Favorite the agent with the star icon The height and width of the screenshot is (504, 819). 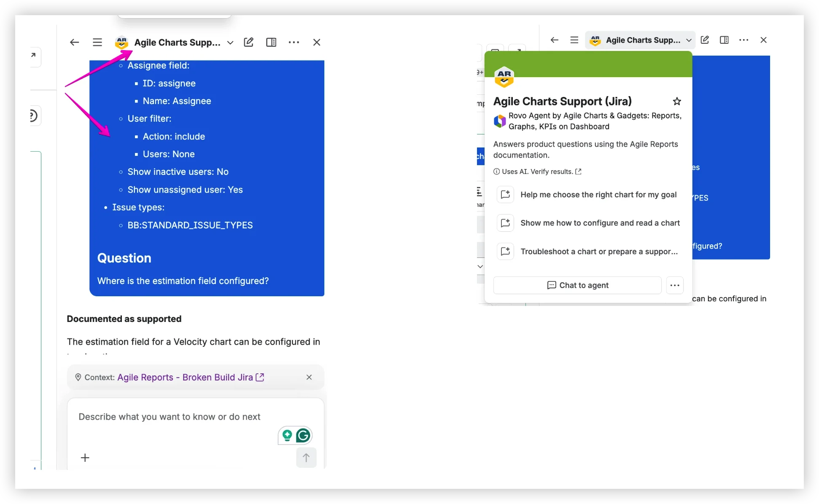point(677,101)
